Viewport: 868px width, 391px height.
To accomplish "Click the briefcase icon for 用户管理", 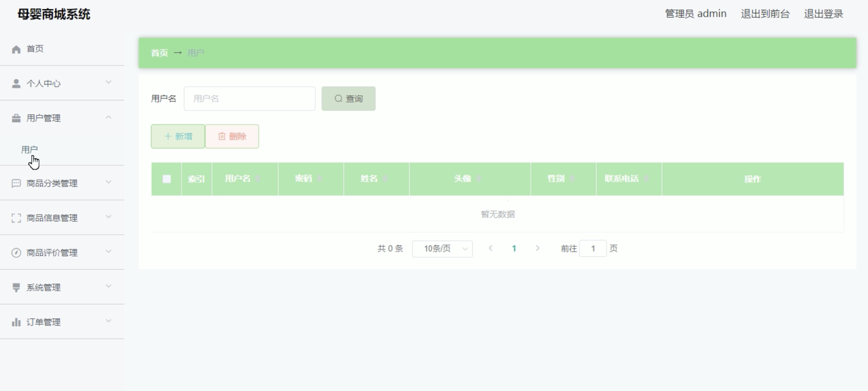I will [x=16, y=118].
